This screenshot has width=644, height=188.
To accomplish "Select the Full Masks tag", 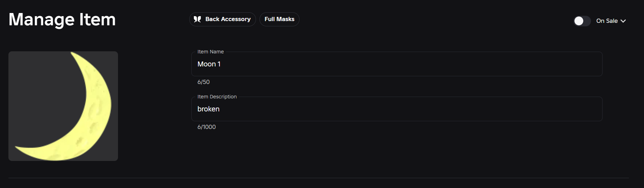I will point(280,19).
